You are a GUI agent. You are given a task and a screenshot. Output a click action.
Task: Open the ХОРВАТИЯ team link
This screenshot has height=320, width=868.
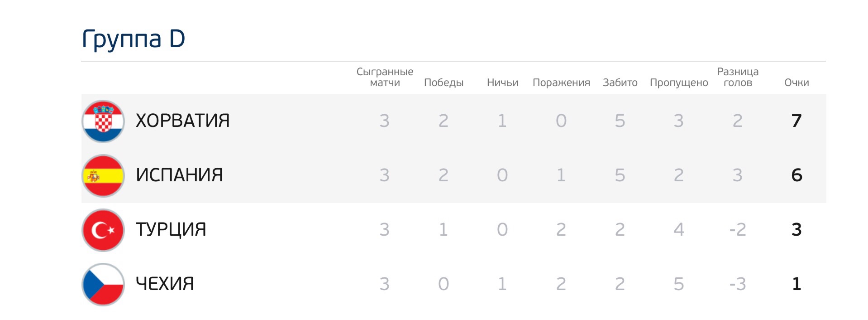click(182, 121)
